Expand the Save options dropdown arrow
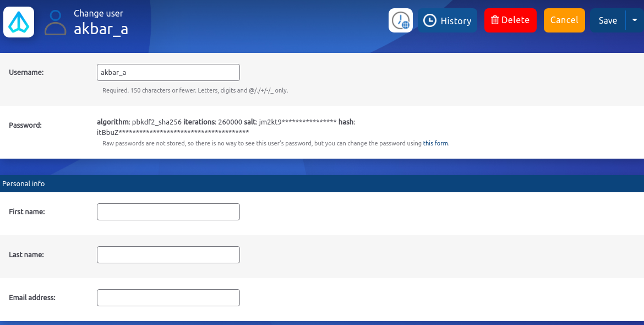 pyautogui.click(x=634, y=20)
